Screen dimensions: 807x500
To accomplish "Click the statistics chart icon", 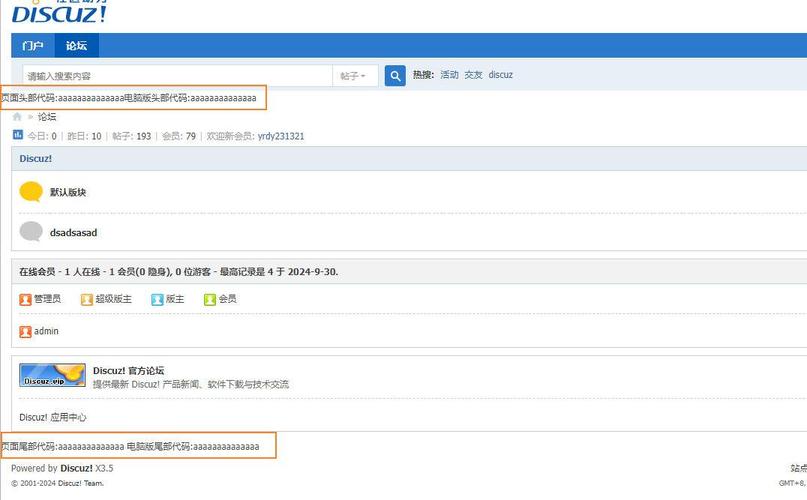I will (x=17, y=135).
